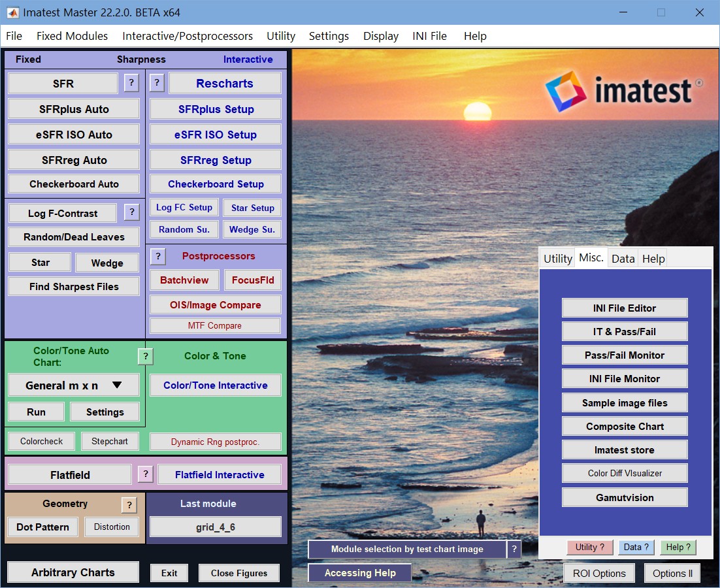
Task: Click the help question mark beside SFR
Action: coord(131,83)
